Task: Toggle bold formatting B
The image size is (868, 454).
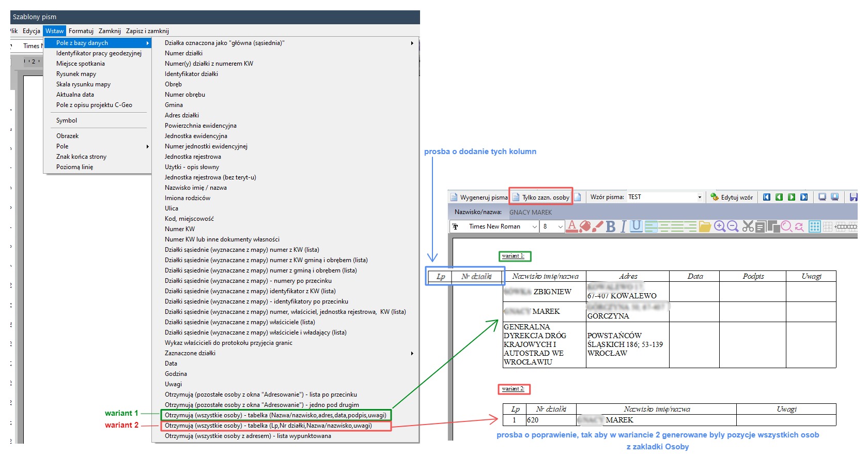Action: (611, 226)
